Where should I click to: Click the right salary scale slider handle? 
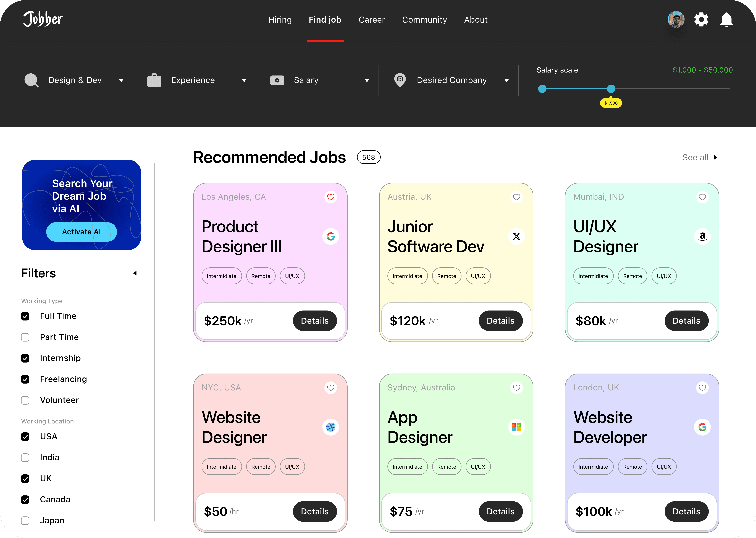[611, 89]
